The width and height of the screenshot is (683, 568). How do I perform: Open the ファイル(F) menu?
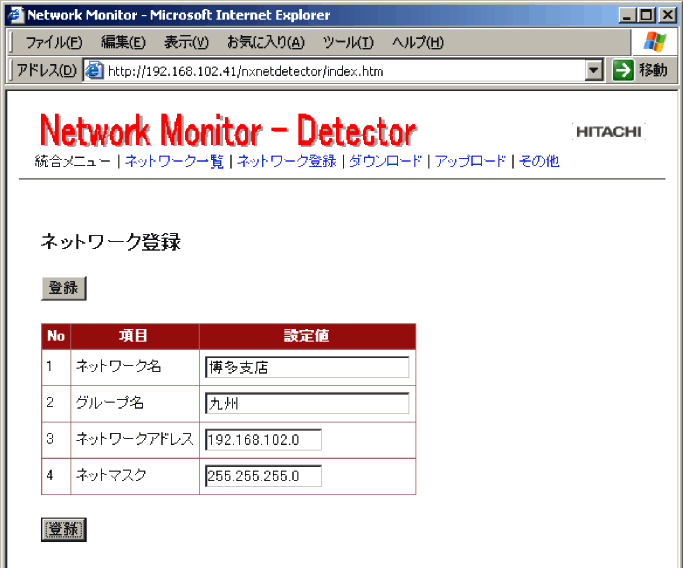pyautogui.click(x=54, y=42)
